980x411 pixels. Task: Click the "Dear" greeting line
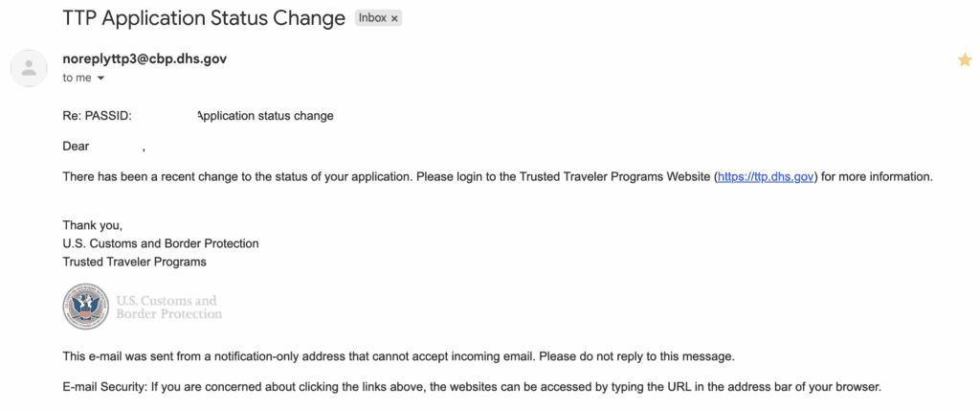pyautogui.click(x=76, y=147)
